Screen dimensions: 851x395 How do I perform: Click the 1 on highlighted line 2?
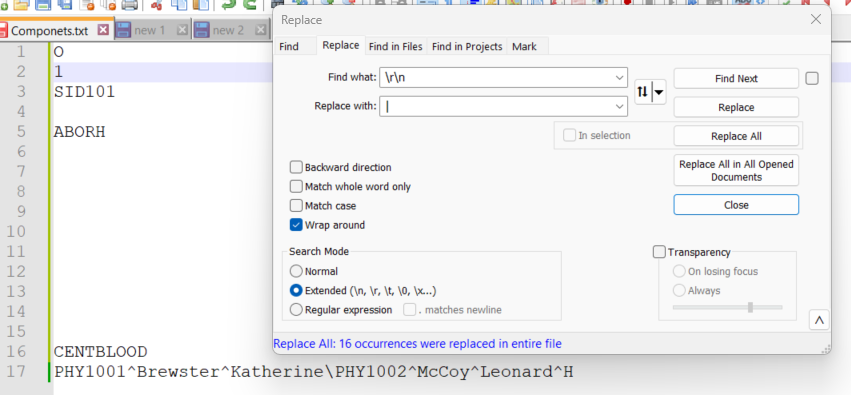[59, 72]
